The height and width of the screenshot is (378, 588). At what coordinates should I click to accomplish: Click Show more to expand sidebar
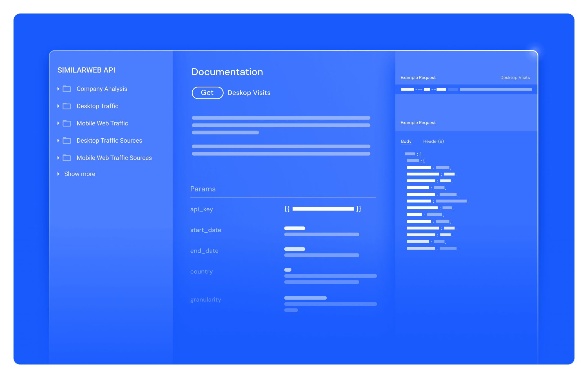pyautogui.click(x=80, y=173)
